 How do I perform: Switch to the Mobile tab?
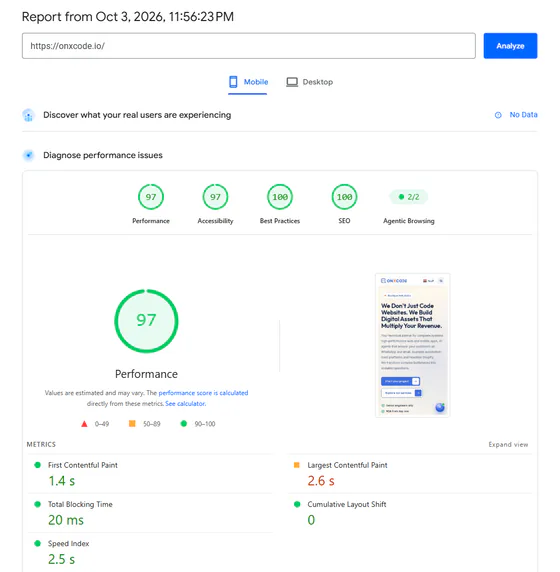tap(248, 82)
